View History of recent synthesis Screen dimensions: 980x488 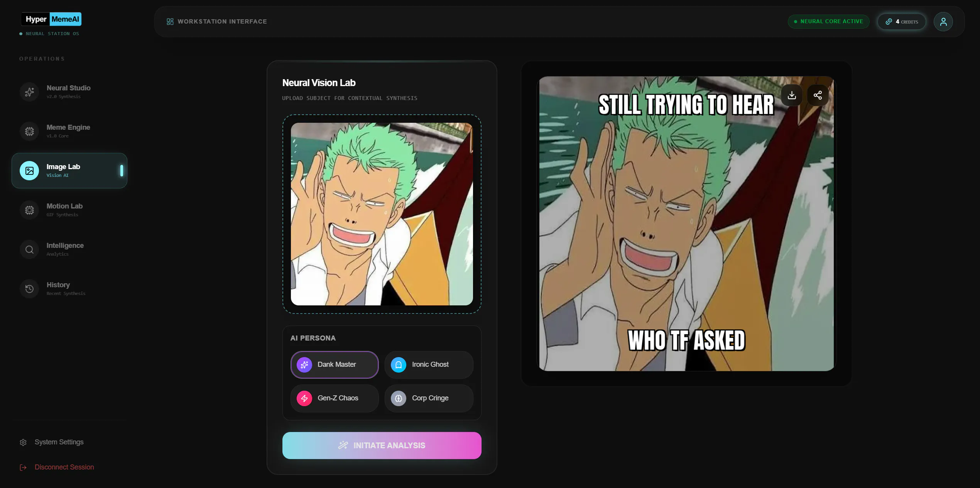(x=69, y=289)
